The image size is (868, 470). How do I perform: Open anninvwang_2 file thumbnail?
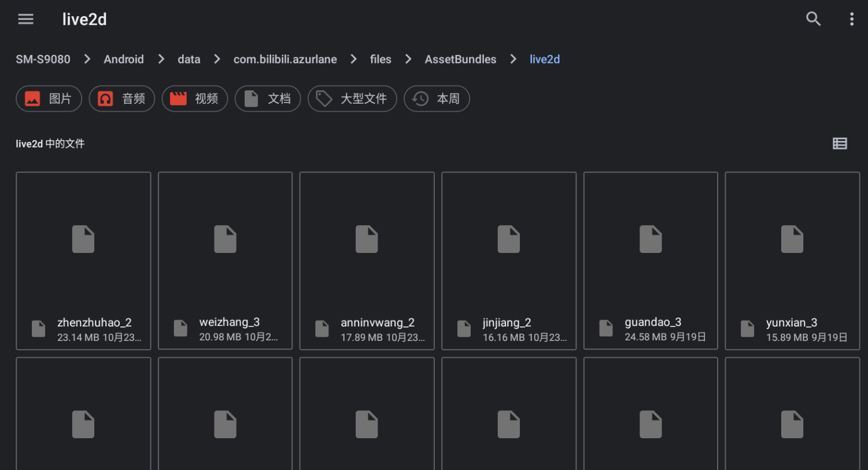coord(367,239)
